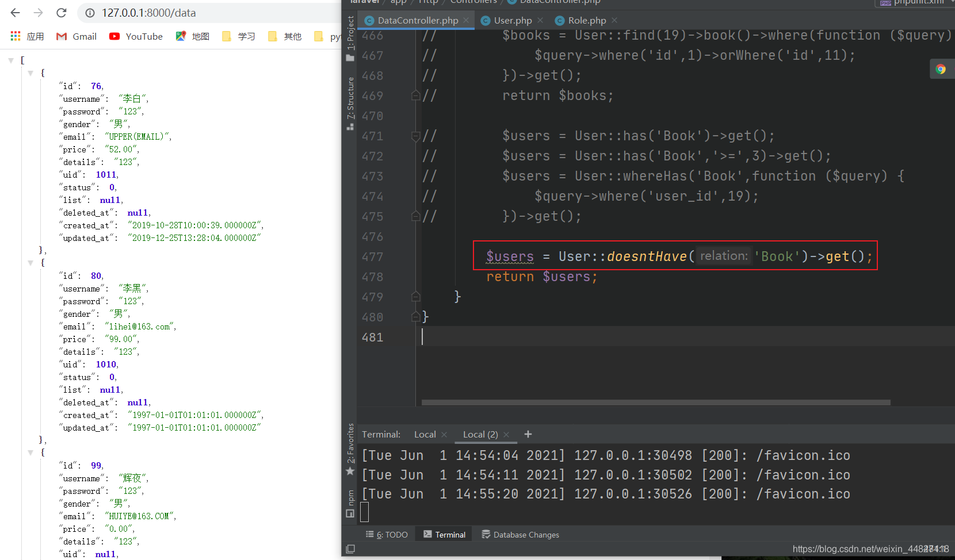Fold the comment block at line 469
Image resolution: width=955 pixels, height=560 pixels.
point(415,95)
